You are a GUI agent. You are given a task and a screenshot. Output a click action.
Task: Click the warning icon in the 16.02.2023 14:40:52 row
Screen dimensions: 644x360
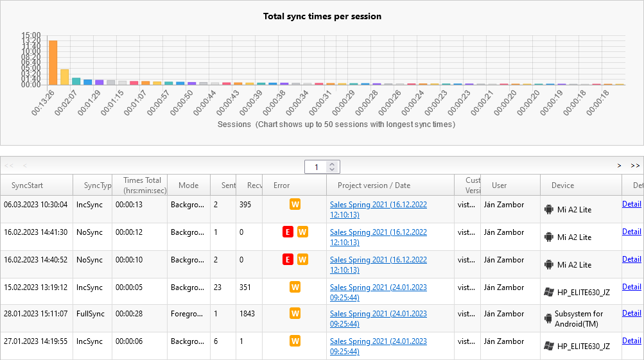pos(302,259)
